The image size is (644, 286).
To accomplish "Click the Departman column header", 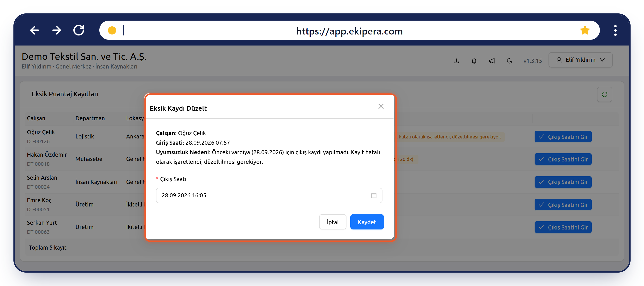I will 90,118.
